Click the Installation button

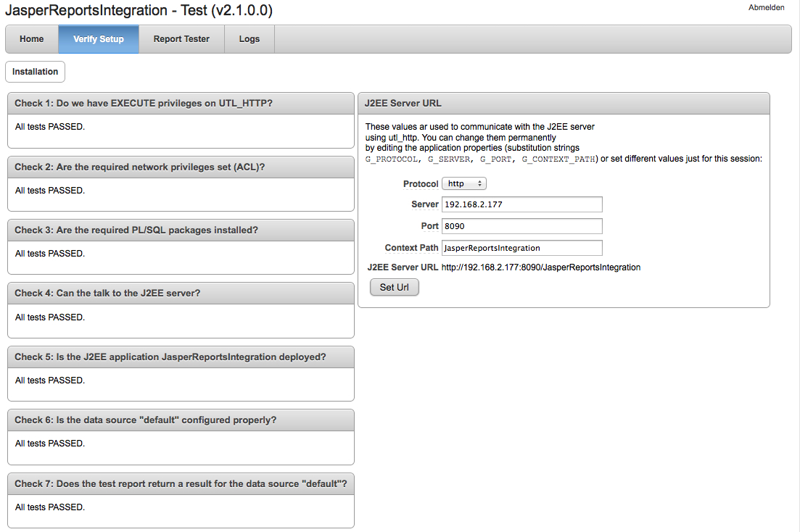[x=35, y=72]
